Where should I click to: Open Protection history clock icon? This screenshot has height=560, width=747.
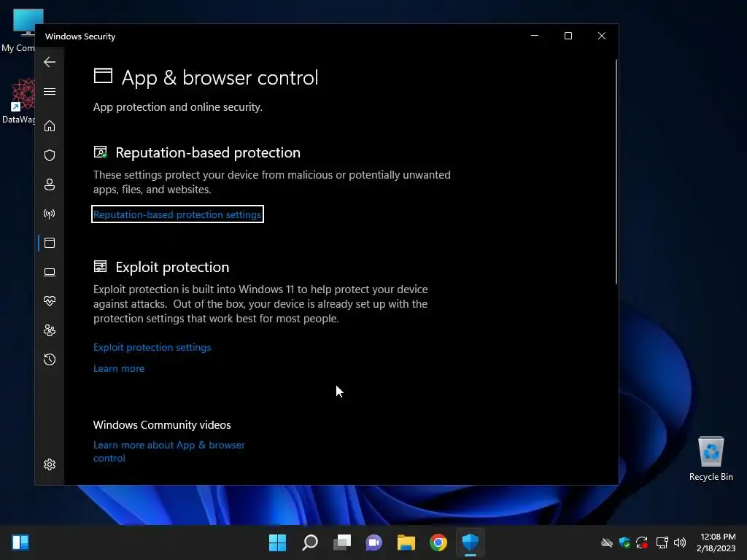pyautogui.click(x=50, y=359)
